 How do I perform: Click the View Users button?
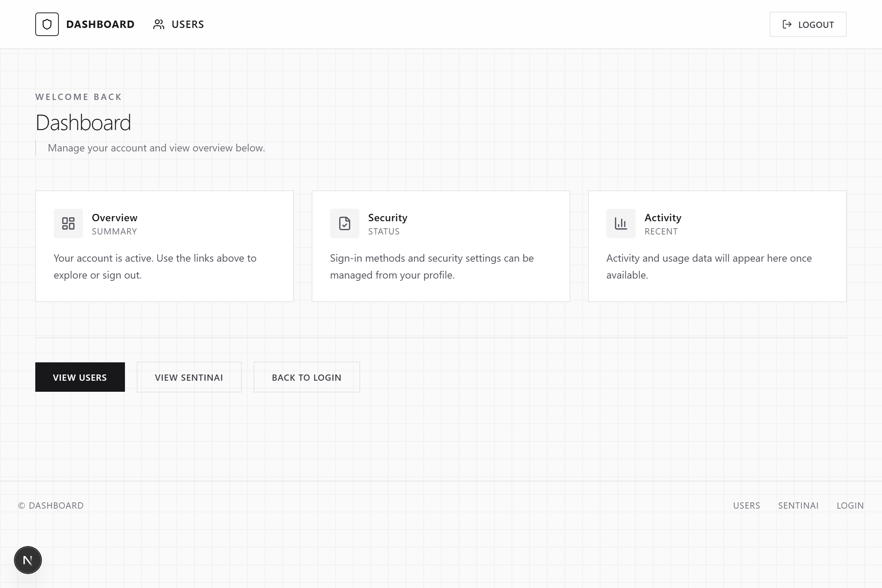(x=80, y=377)
